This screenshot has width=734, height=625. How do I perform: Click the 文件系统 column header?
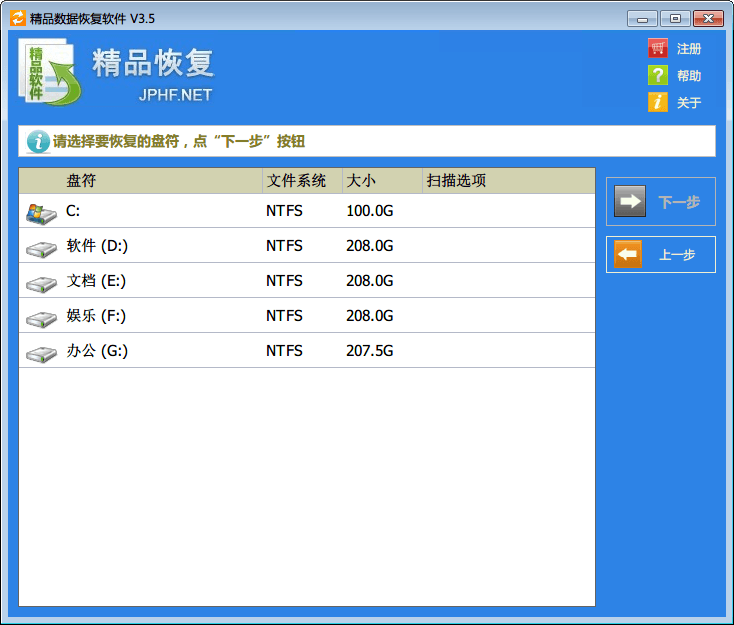pyautogui.click(x=302, y=181)
